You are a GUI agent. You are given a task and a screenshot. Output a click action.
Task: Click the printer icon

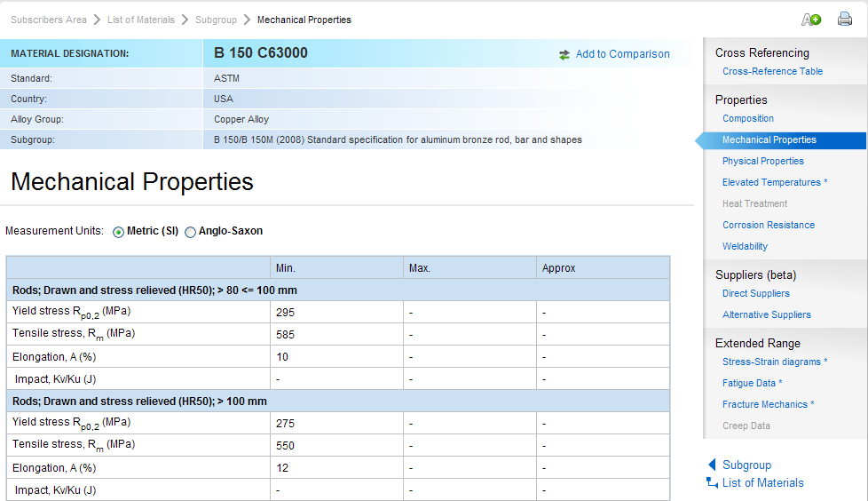pos(844,20)
